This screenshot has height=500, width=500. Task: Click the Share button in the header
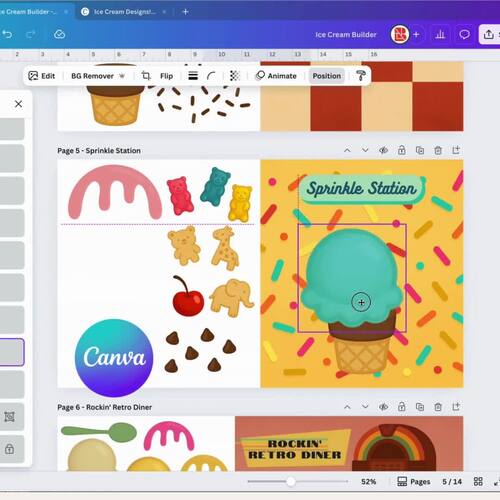(x=489, y=34)
